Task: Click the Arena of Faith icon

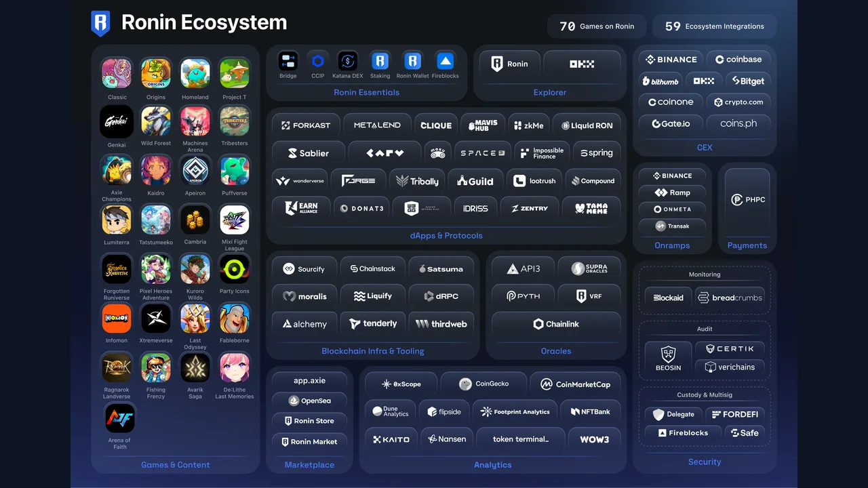Action: (119, 418)
